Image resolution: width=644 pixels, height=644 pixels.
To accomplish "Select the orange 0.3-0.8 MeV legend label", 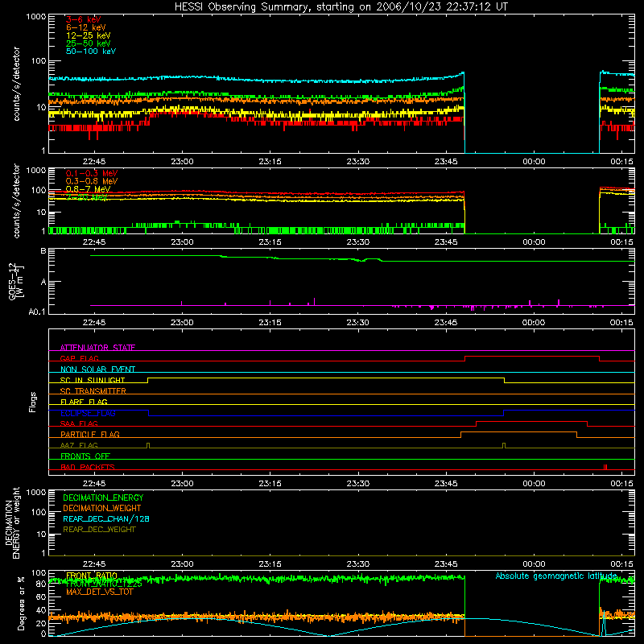I will click(92, 181).
